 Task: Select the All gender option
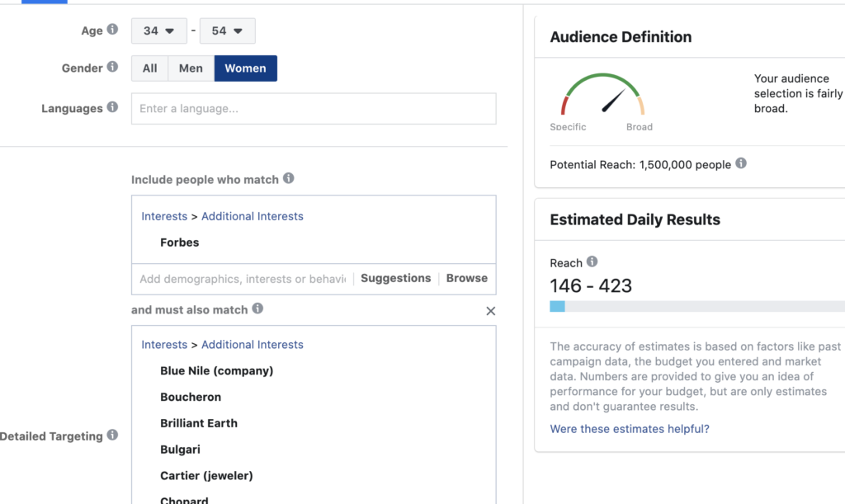click(150, 68)
